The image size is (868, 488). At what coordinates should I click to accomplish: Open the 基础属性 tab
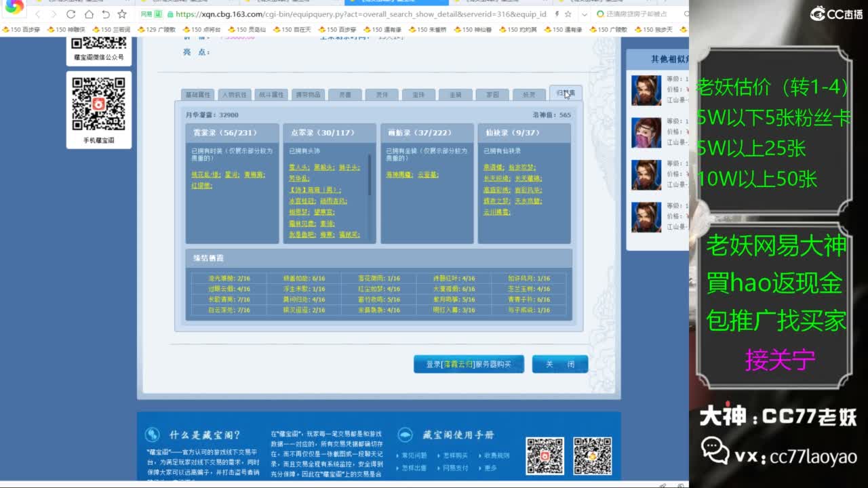(x=197, y=95)
